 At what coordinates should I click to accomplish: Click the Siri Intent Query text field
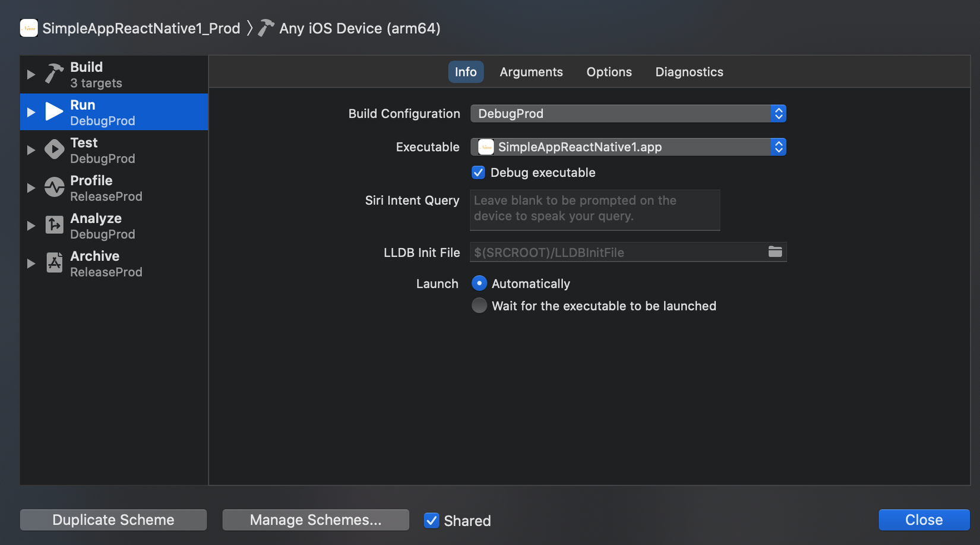point(595,210)
